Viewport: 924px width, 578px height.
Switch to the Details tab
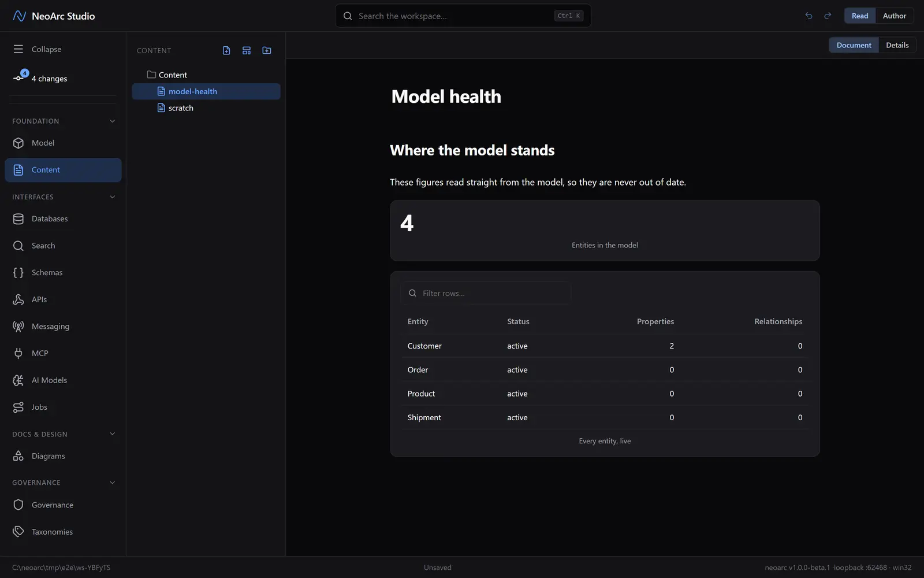897,45
